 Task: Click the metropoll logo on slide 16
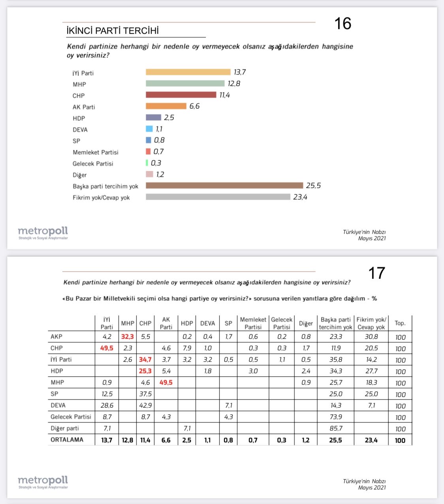click(43, 232)
